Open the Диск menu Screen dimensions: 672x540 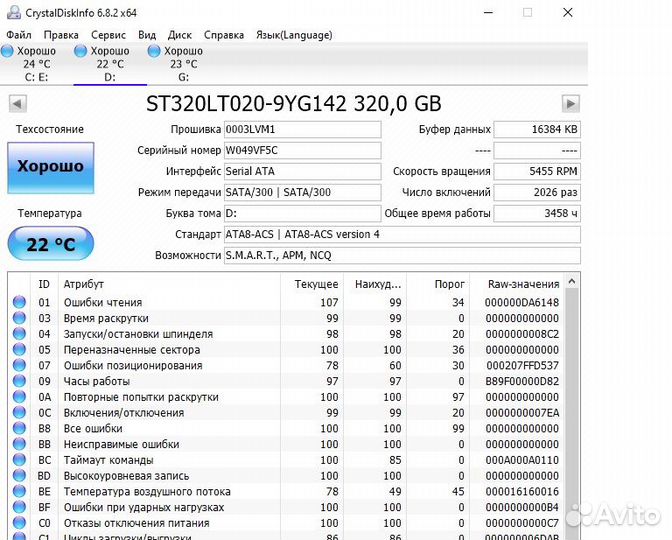point(180,35)
